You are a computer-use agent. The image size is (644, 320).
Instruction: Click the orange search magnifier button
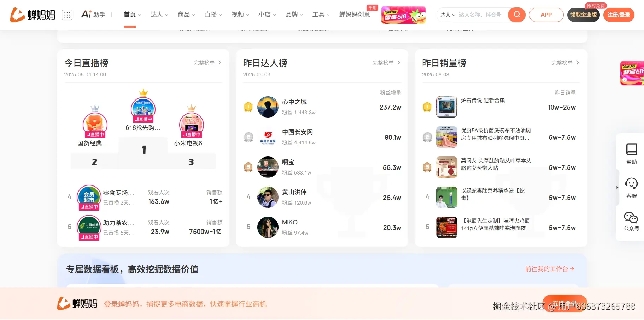click(x=517, y=15)
